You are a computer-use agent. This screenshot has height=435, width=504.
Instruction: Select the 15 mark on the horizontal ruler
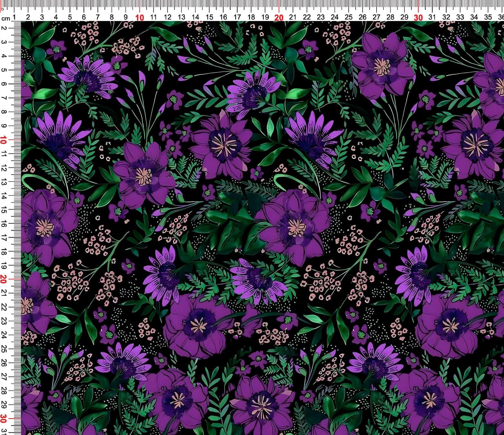[209, 17]
